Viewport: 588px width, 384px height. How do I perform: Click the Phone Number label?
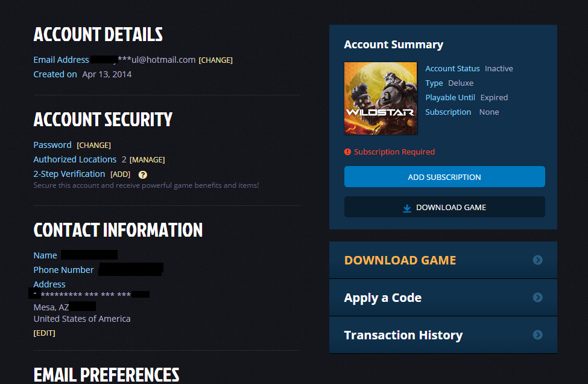(x=63, y=270)
